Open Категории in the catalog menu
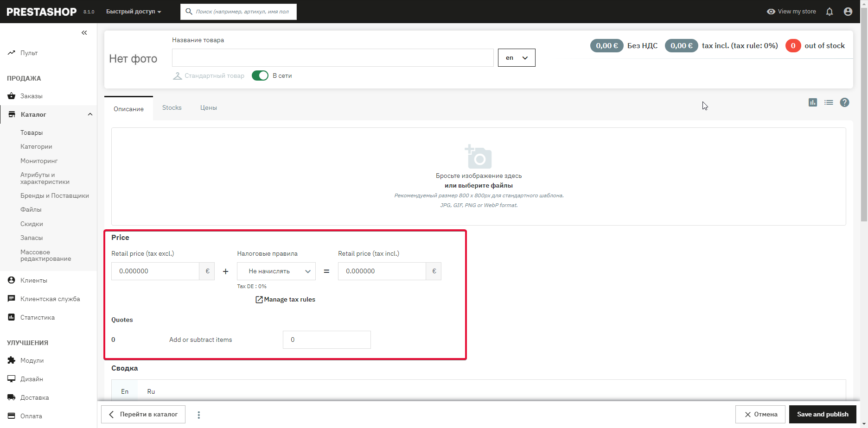 pos(36,146)
